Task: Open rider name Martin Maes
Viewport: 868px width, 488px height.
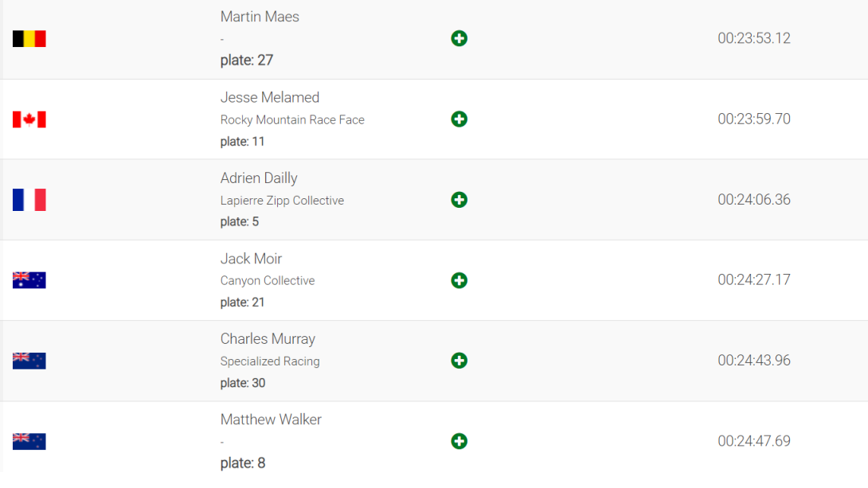Action: click(260, 17)
